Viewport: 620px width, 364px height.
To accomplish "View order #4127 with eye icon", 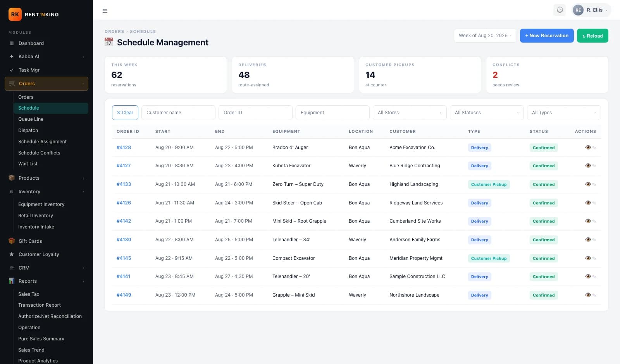I will pos(588,166).
